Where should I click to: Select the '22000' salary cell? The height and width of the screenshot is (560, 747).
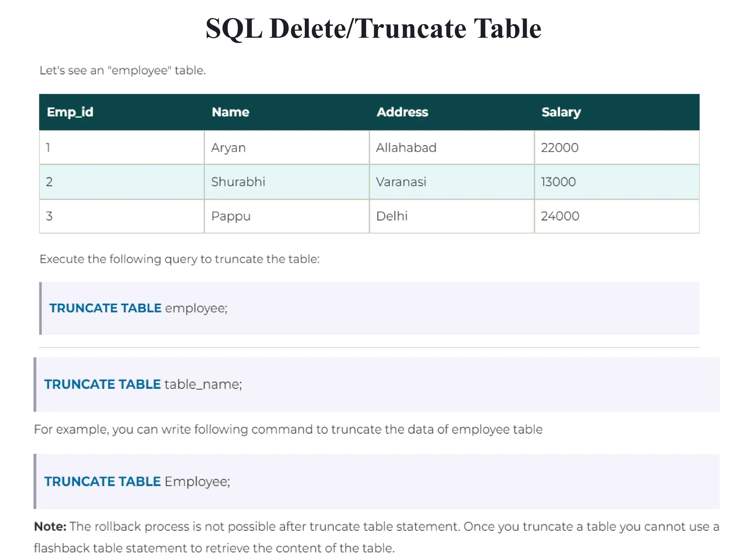pyautogui.click(x=617, y=147)
